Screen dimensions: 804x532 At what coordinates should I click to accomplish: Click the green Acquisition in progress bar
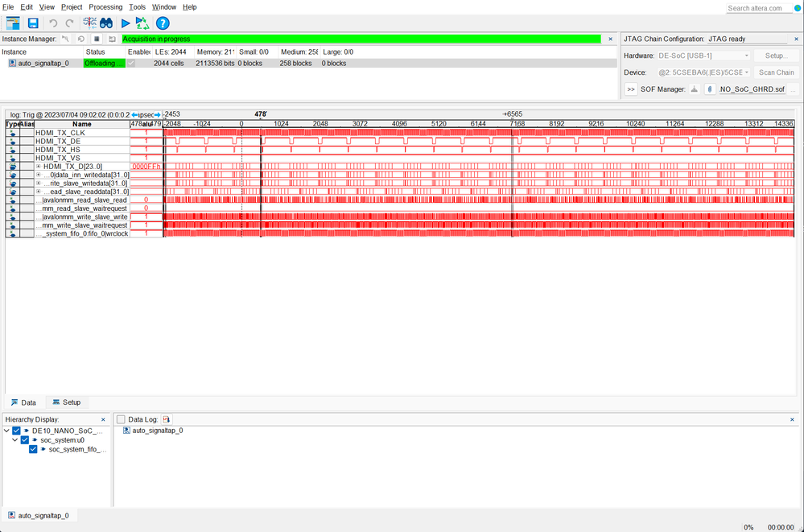[x=361, y=39]
